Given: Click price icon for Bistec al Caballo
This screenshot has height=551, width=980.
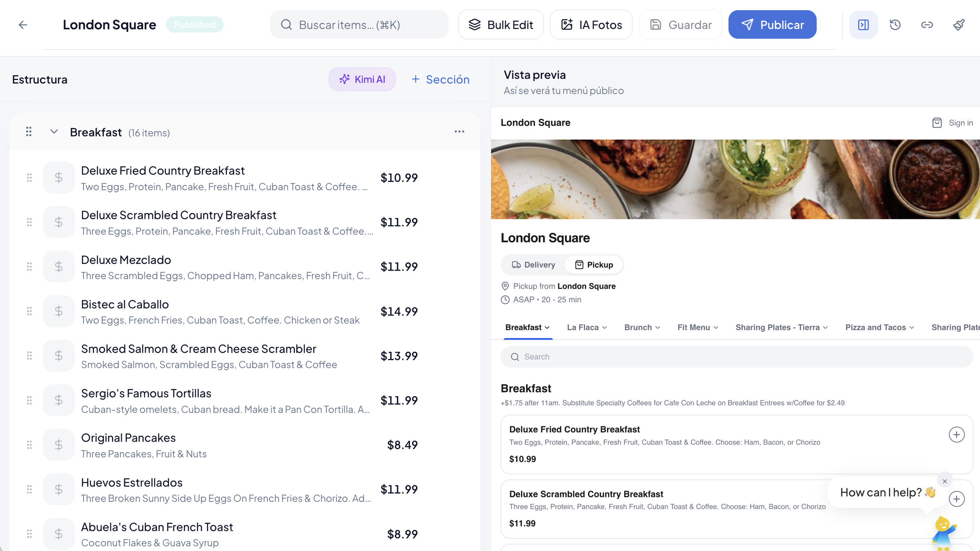Looking at the screenshot, I should (x=59, y=311).
